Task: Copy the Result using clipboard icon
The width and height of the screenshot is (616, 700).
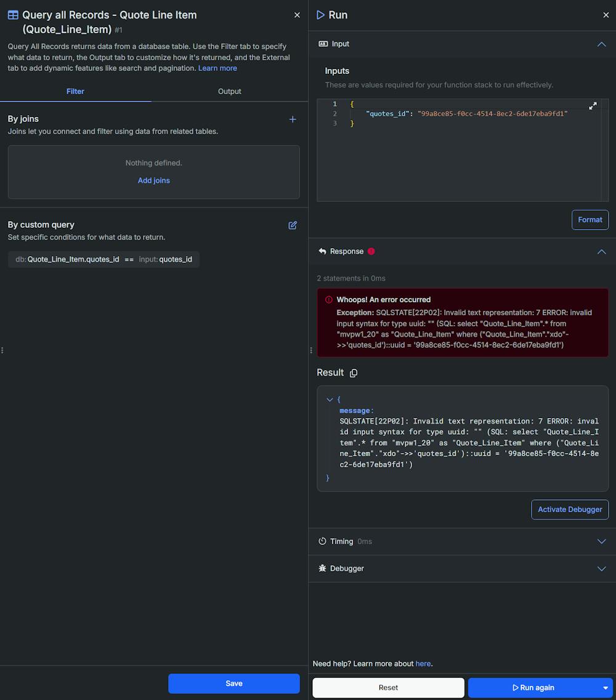Action: (354, 372)
